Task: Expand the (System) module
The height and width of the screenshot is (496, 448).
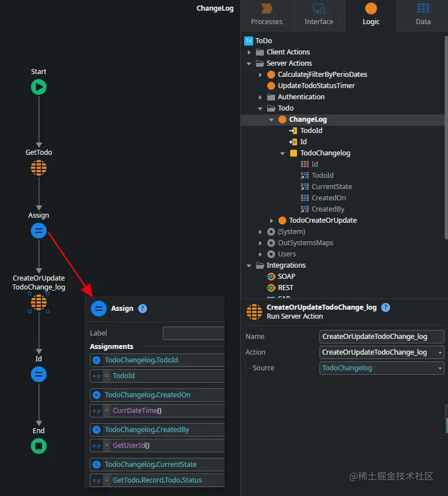Action: (260, 232)
